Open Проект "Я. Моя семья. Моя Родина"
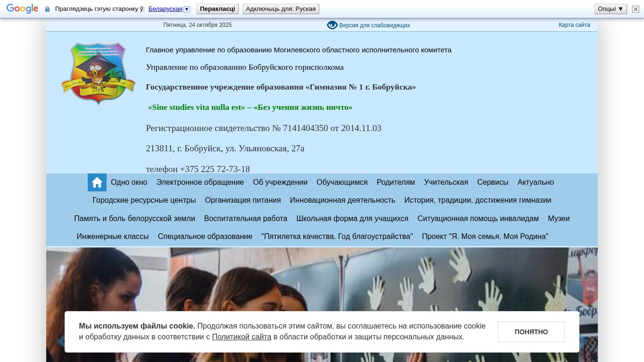 (x=485, y=237)
